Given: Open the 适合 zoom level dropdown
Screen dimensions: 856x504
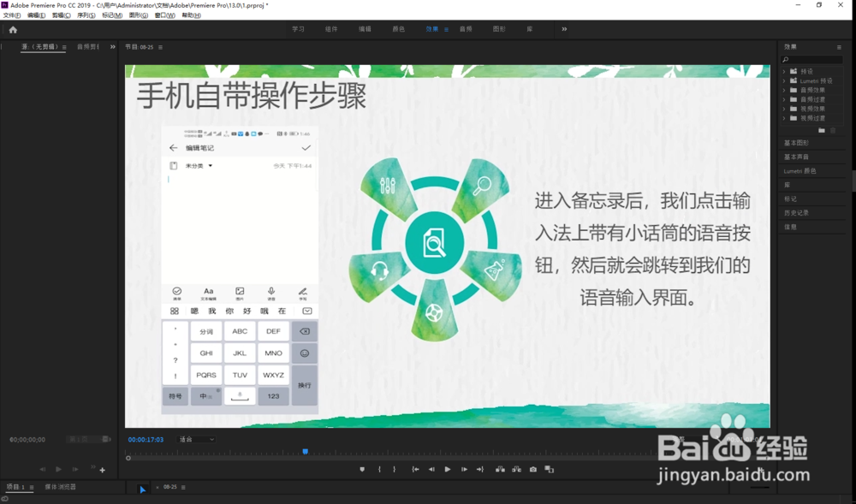Looking at the screenshot, I should point(194,439).
